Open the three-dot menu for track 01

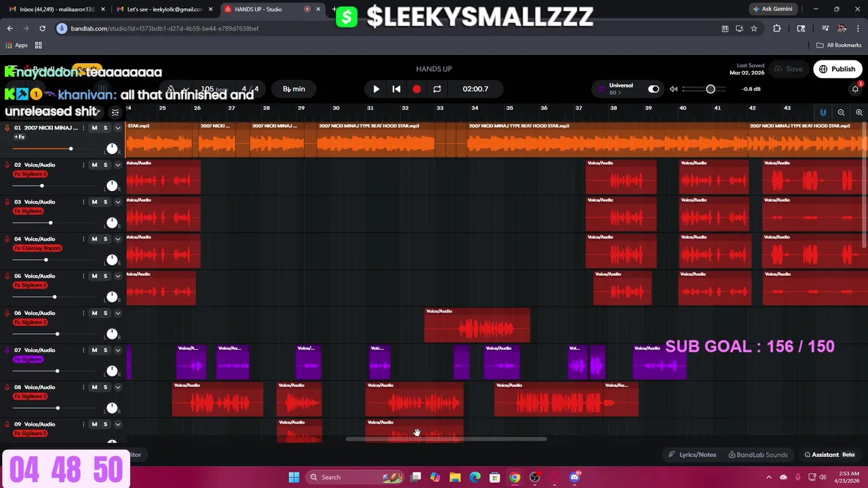[83, 127]
